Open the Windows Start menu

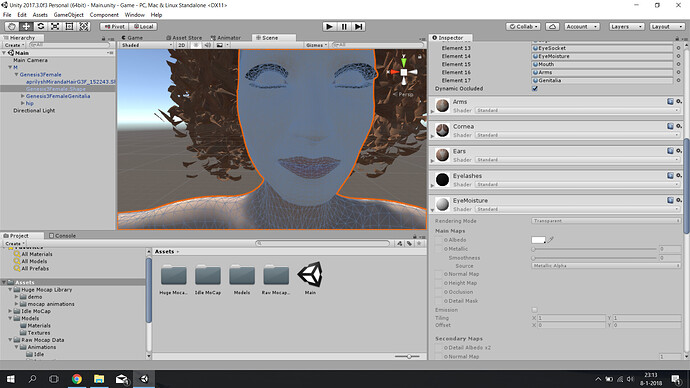point(11,379)
